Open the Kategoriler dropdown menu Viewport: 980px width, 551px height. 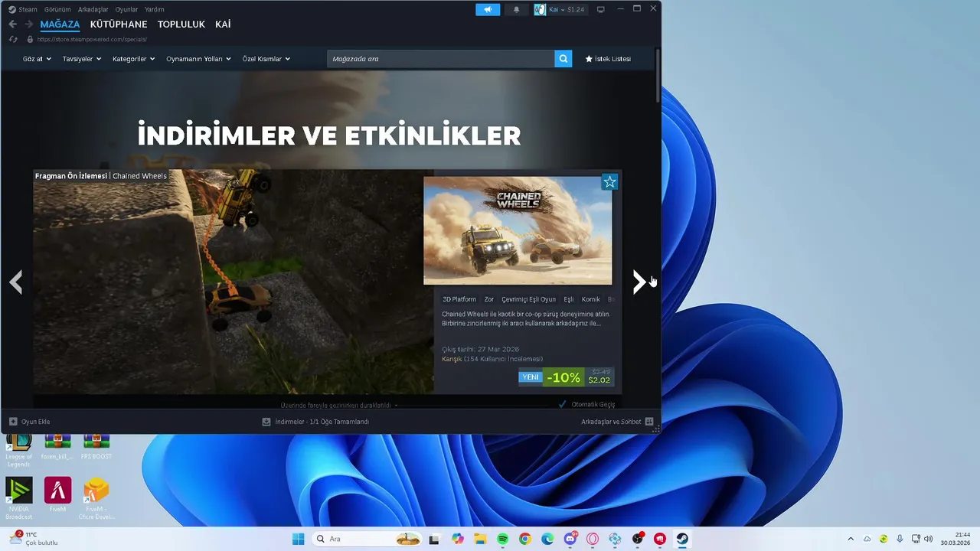point(133,59)
